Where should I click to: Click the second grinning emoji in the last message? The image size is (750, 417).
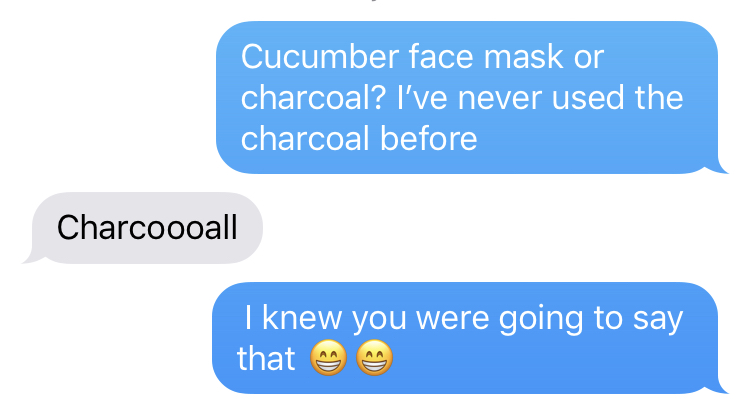(x=375, y=357)
